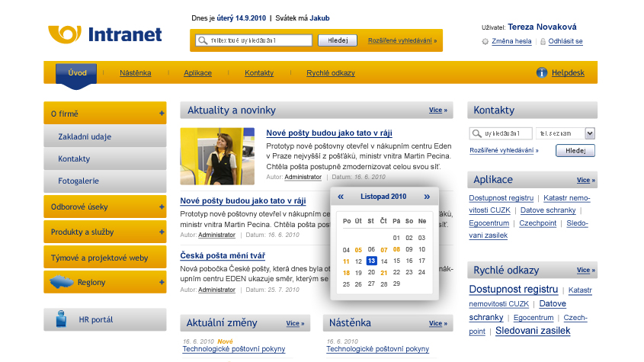Click the magnifier icon in Kontakty search

click(476, 133)
